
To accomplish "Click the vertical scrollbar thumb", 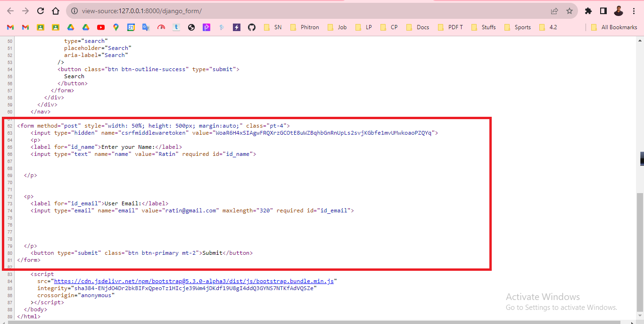I will [x=640, y=252].
